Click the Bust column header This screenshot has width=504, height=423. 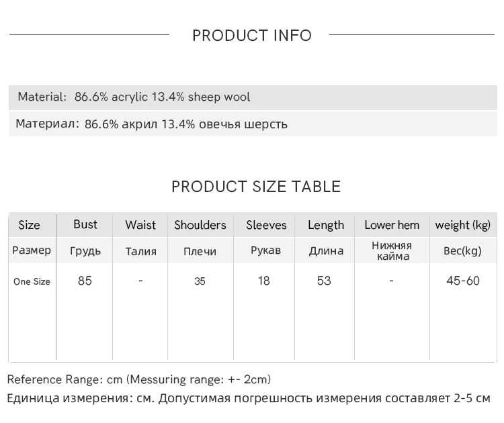pyautogui.click(x=85, y=224)
